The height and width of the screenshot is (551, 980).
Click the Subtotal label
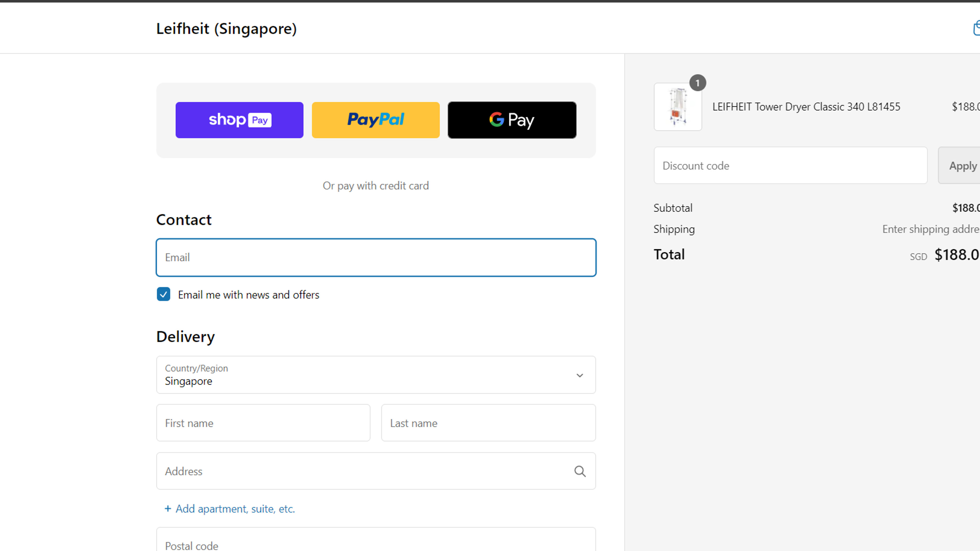point(673,208)
